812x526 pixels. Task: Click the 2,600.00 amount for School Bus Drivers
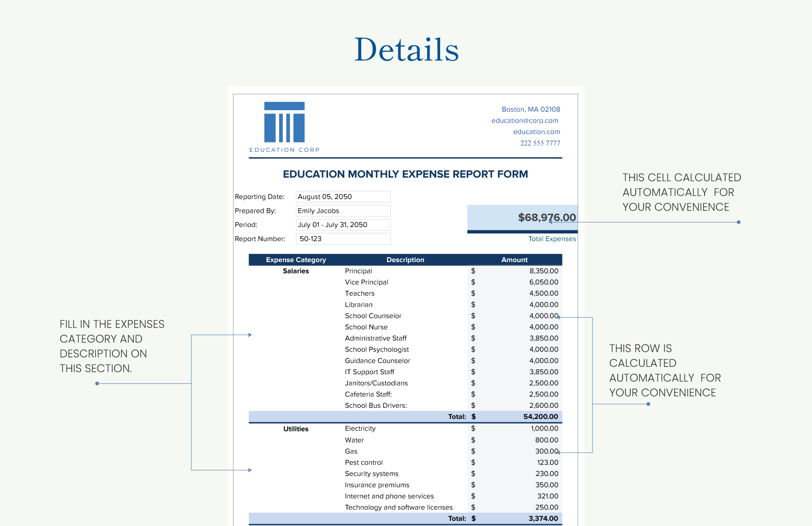[543, 406]
